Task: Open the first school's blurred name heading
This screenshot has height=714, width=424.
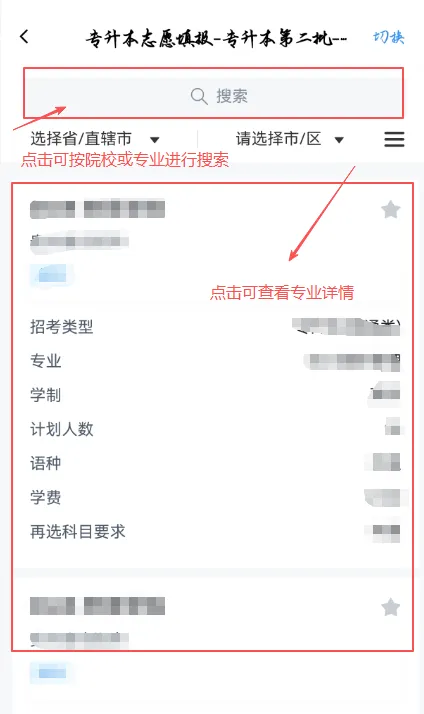Action: point(97,209)
